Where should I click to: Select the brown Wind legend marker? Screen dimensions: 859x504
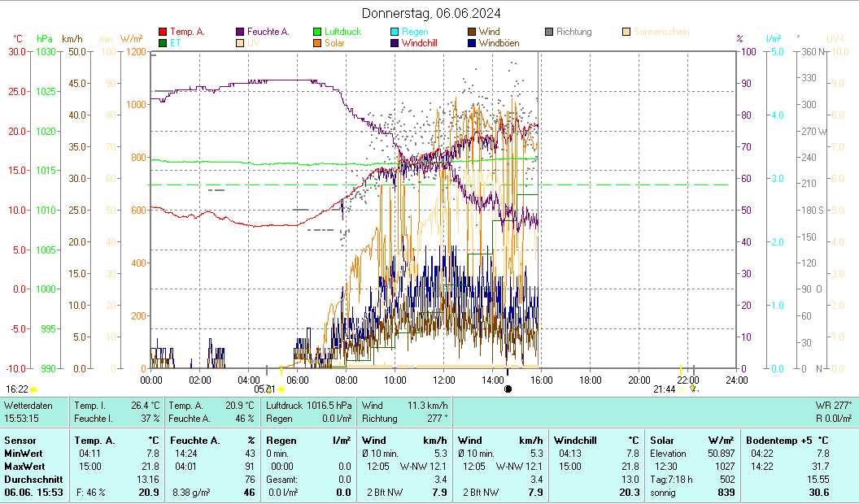pos(472,32)
